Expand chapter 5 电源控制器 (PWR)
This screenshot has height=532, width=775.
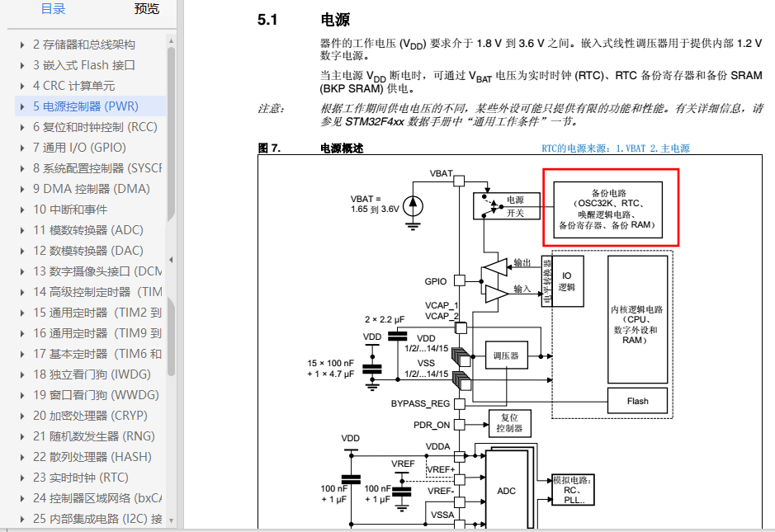[x=22, y=106]
